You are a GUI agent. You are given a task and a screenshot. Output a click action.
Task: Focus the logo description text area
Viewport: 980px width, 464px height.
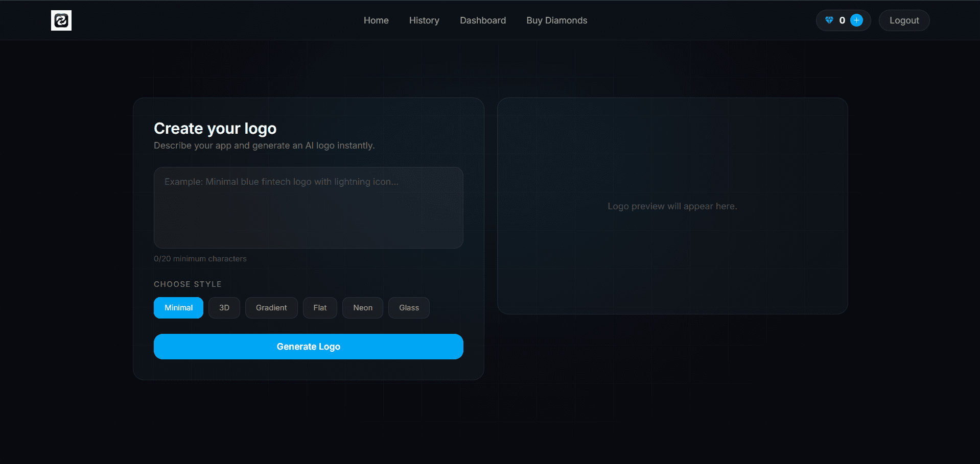pos(308,208)
